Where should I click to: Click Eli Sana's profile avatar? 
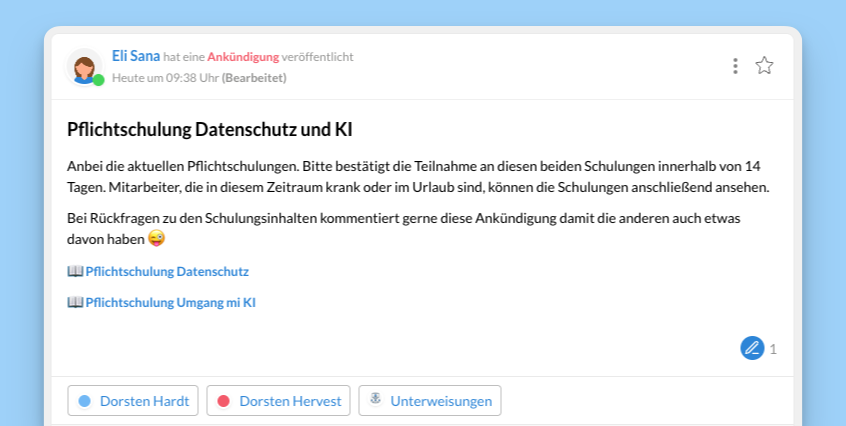click(x=84, y=67)
